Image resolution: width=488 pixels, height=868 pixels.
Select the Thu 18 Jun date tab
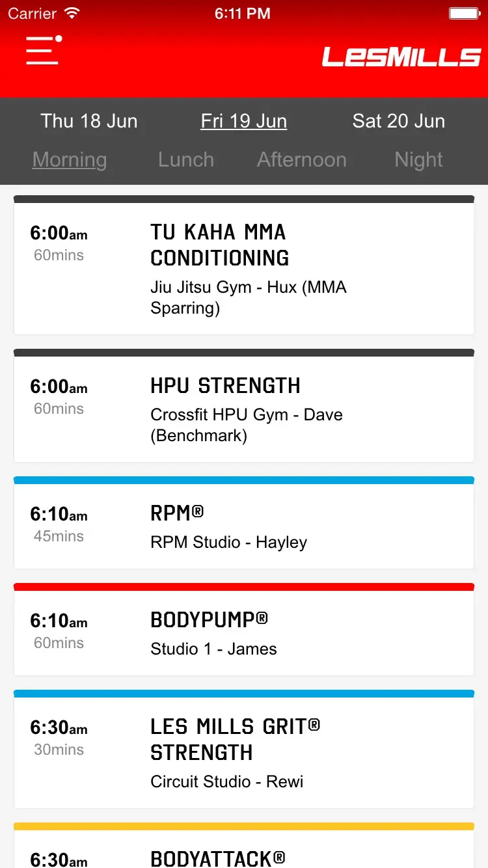[89, 121]
